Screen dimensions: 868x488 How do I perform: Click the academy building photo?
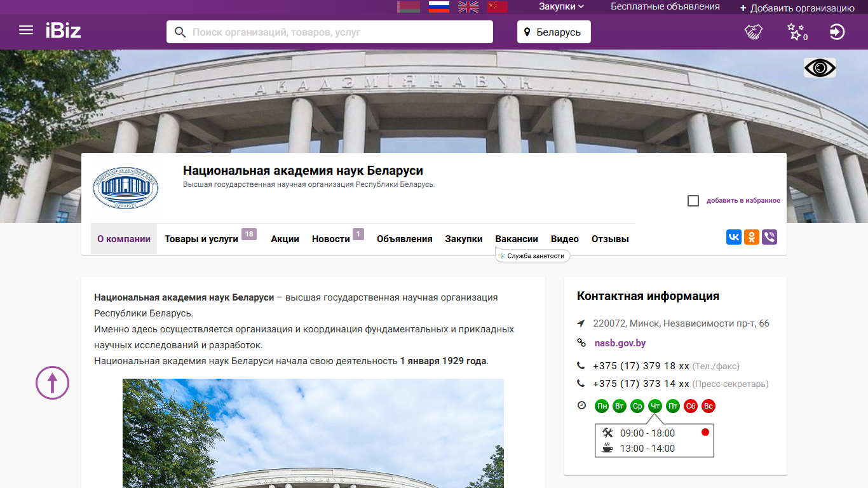point(313,433)
